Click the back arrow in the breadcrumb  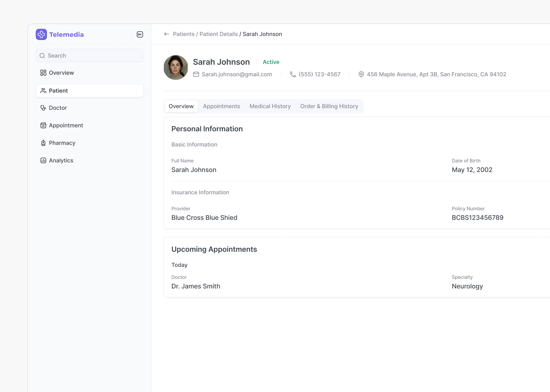tap(166, 34)
